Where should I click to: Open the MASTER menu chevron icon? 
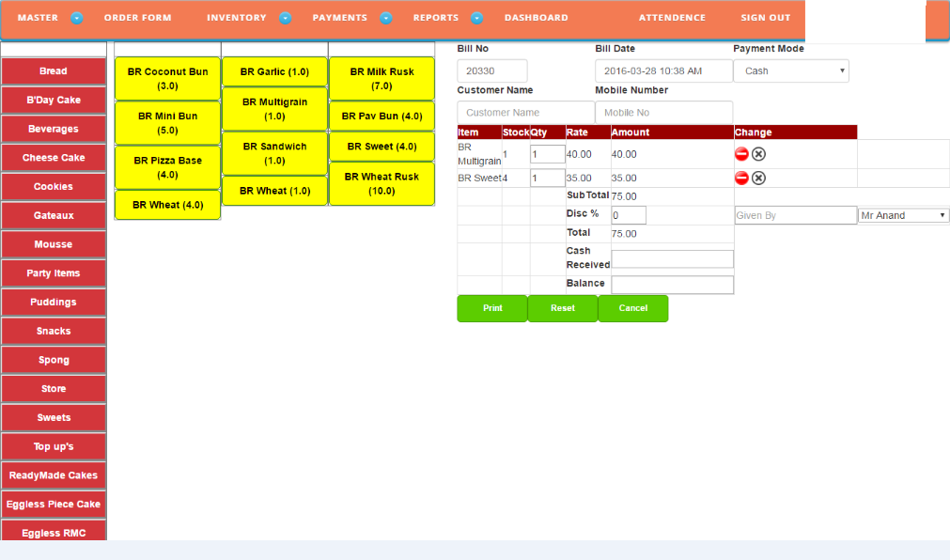click(77, 17)
